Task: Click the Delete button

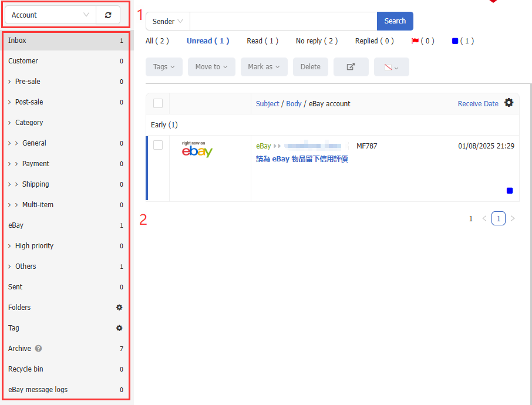Action: point(310,67)
